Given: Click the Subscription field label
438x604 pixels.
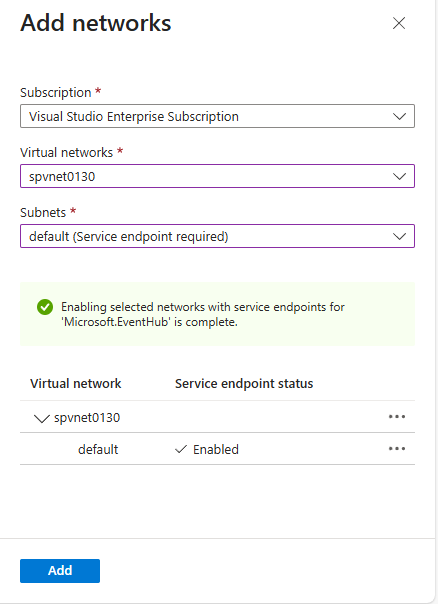Looking at the screenshot, I should 55,92.
